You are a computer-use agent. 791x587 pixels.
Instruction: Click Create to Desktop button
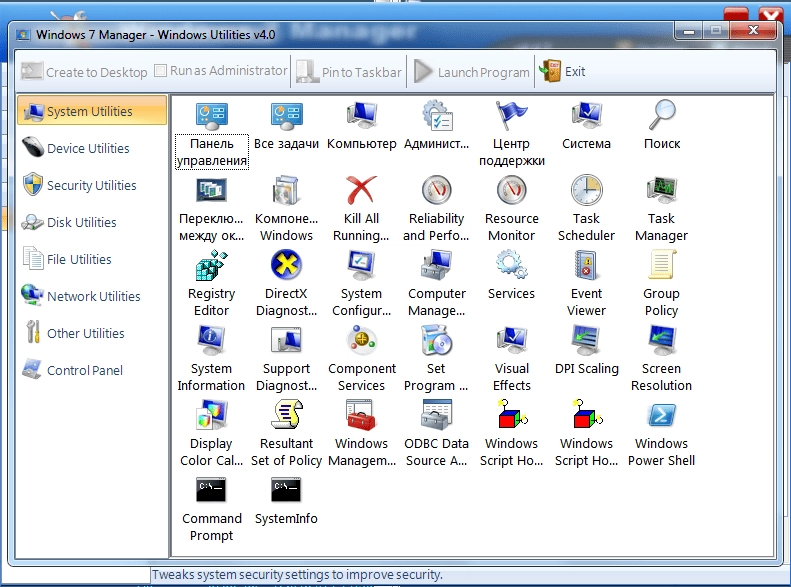click(84, 72)
